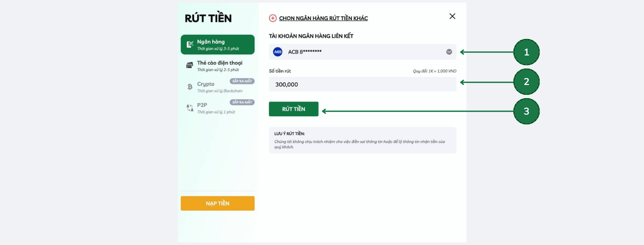The width and height of the screenshot is (644, 245).
Task: Select the P2P withdrawal option
Action: coord(217,108)
